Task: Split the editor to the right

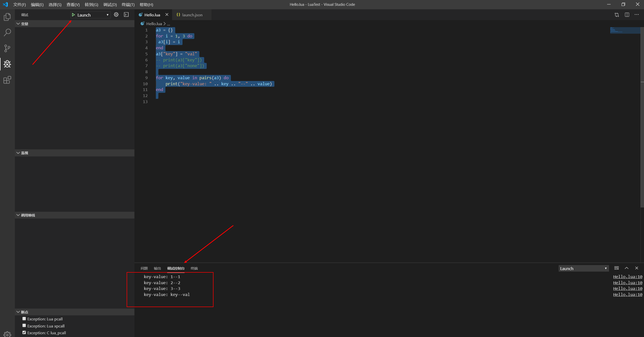Action: point(627,15)
